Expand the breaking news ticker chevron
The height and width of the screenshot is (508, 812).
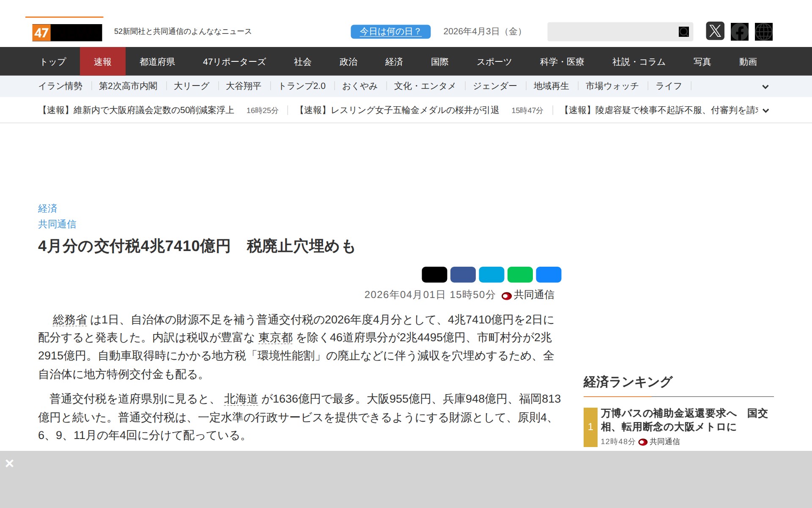coord(765,111)
